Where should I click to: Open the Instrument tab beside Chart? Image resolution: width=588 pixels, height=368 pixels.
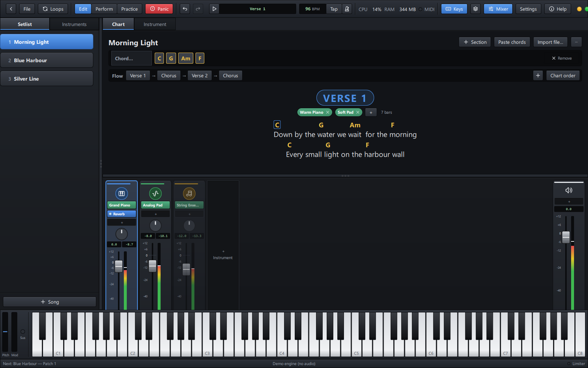(155, 24)
